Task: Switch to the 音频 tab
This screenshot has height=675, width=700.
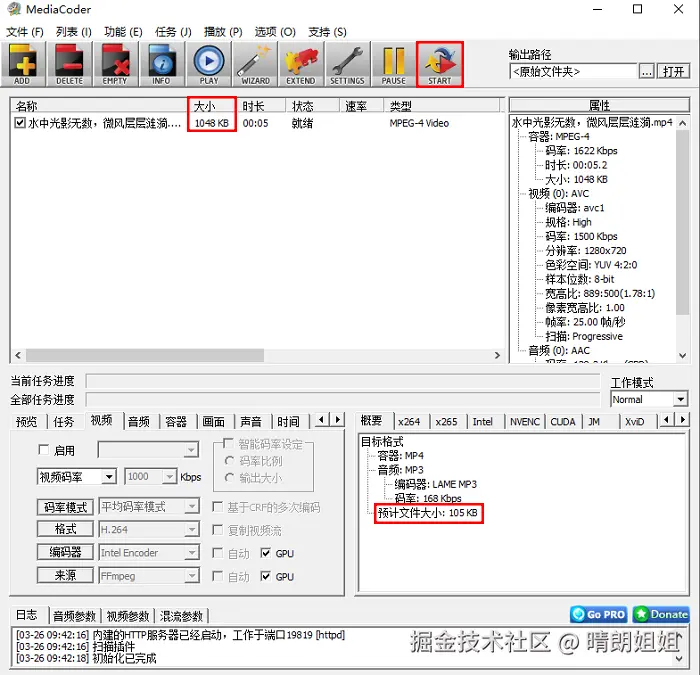Action: [139, 421]
